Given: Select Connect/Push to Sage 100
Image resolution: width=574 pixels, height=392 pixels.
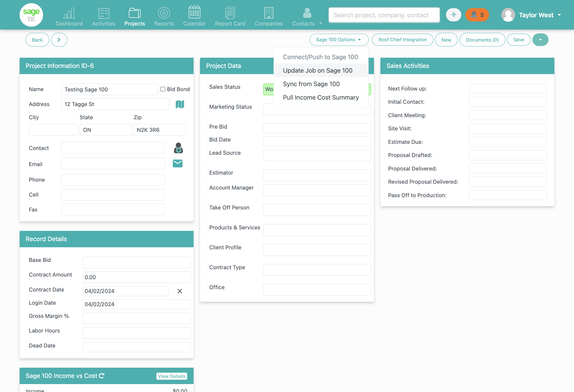Looking at the screenshot, I should (x=320, y=57).
